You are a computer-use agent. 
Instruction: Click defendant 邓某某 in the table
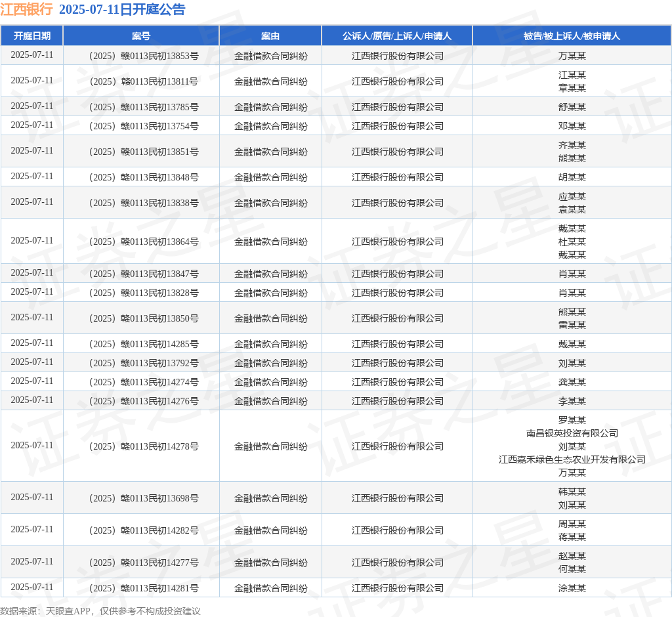pyautogui.click(x=572, y=126)
